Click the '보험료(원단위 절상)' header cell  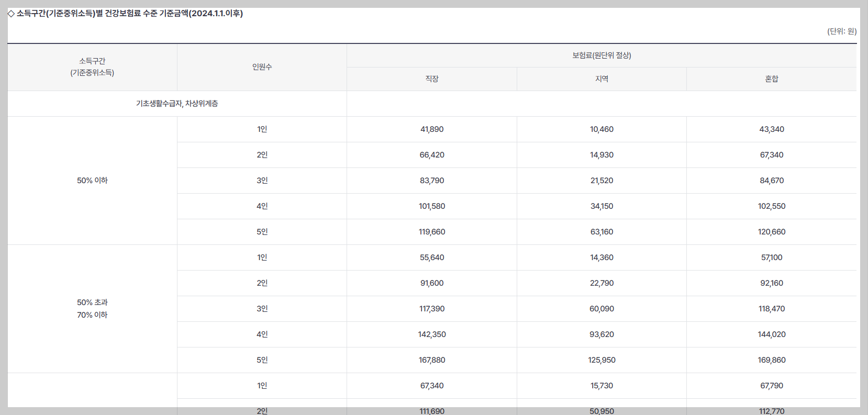pyautogui.click(x=602, y=55)
